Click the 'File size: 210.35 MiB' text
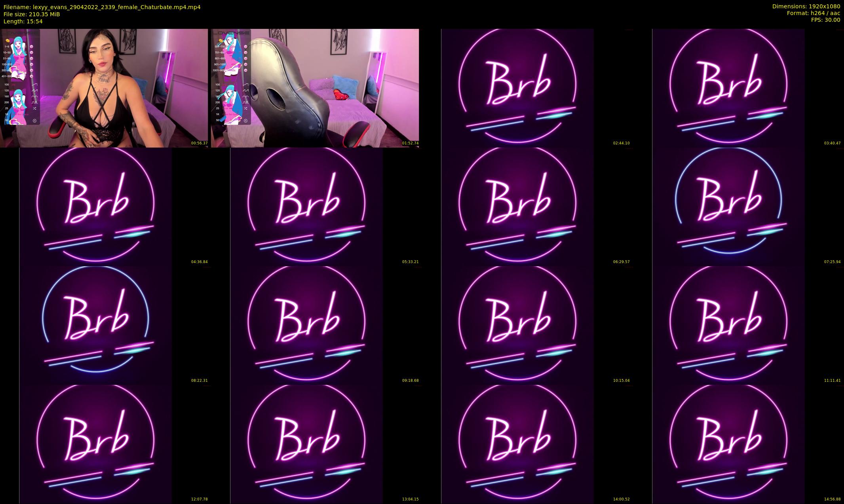The height and width of the screenshot is (504, 844). [32, 14]
